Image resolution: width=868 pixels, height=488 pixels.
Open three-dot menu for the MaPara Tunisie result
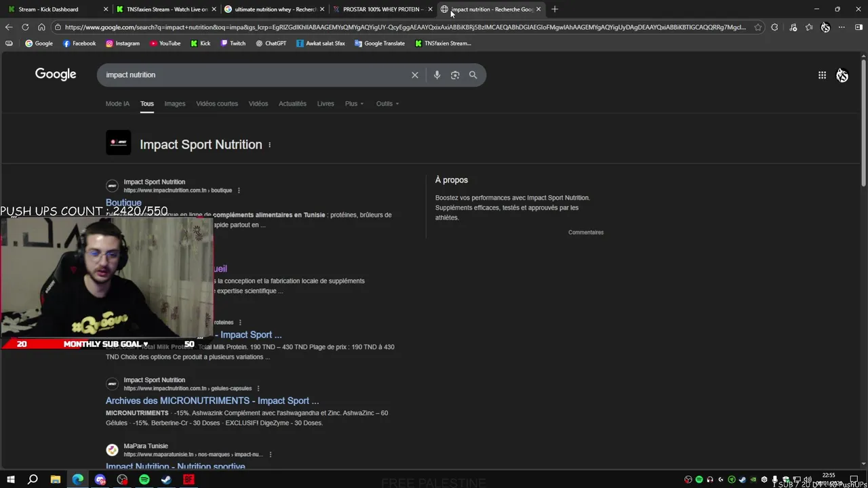pos(270,455)
